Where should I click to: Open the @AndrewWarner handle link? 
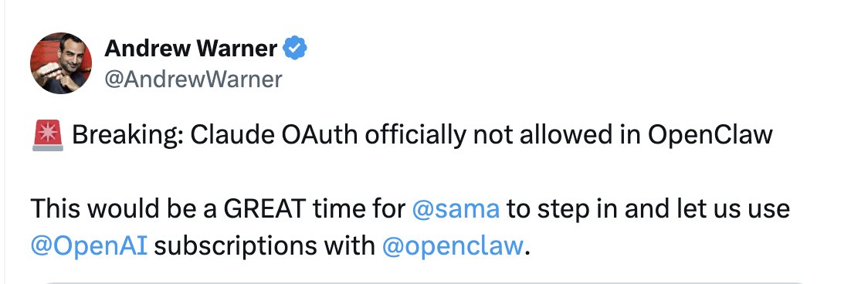pyautogui.click(x=193, y=79)
